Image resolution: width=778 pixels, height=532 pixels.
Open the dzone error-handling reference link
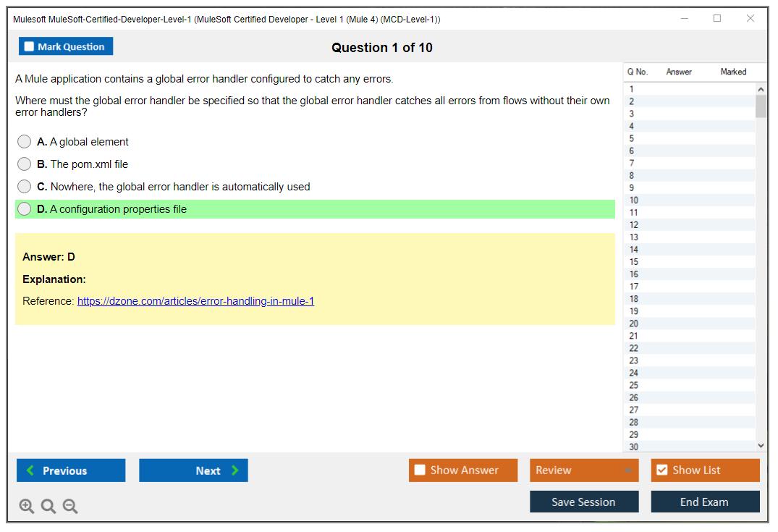point(195,301)
